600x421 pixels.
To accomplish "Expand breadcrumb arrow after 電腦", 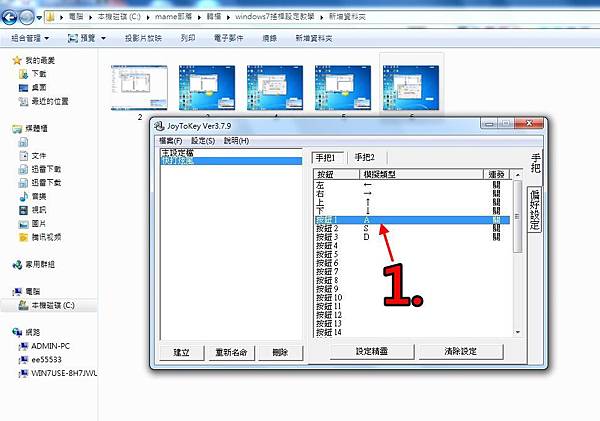I will tap(90, 17).
